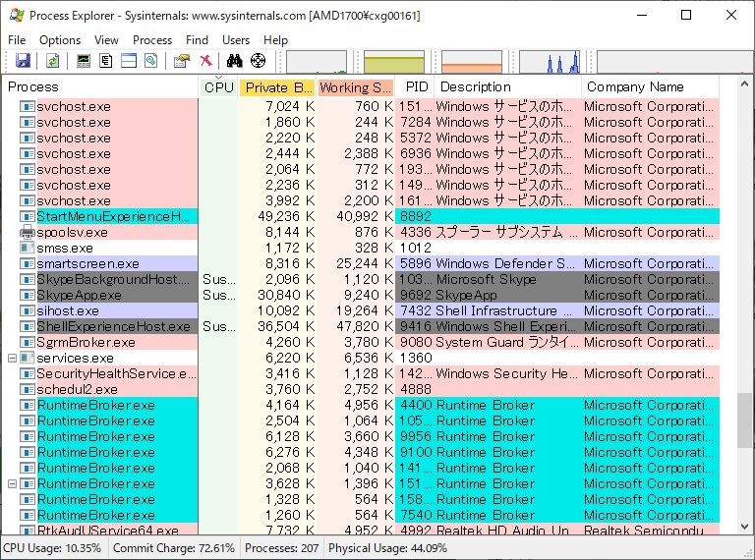Click the icon beside schedul2.exe
The height and width of the screenshot is (560, 755).
pos(28,389)
